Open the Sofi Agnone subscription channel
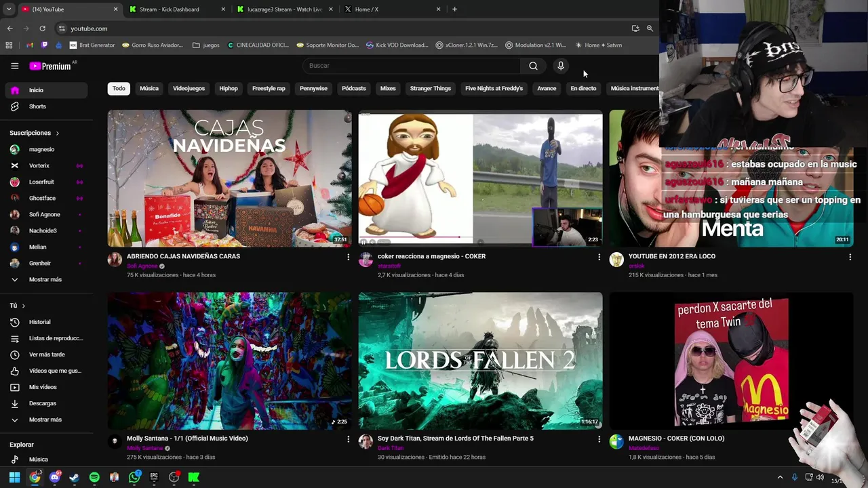The height and width of the screenshot is (488, 868). coord(46,214)
